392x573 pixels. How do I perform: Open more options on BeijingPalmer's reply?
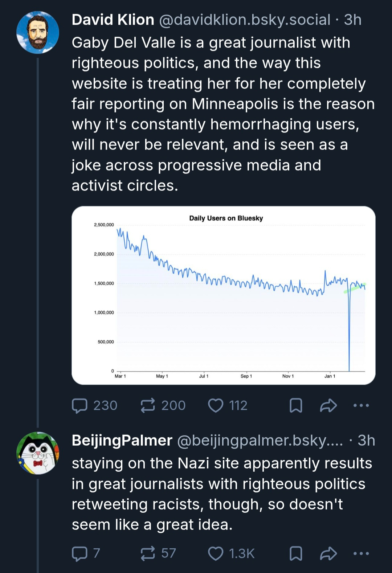(361, 553)
